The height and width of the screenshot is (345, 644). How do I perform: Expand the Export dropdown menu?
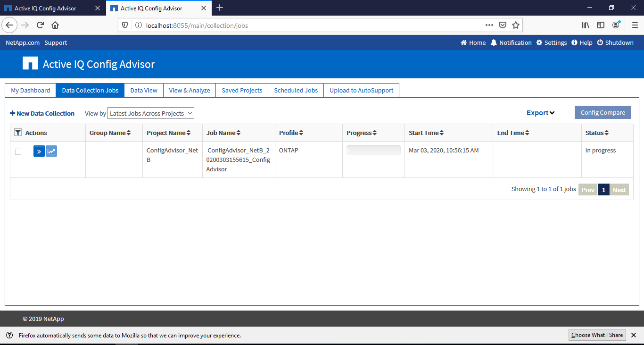pyautogui.click(x=540, y=113)
